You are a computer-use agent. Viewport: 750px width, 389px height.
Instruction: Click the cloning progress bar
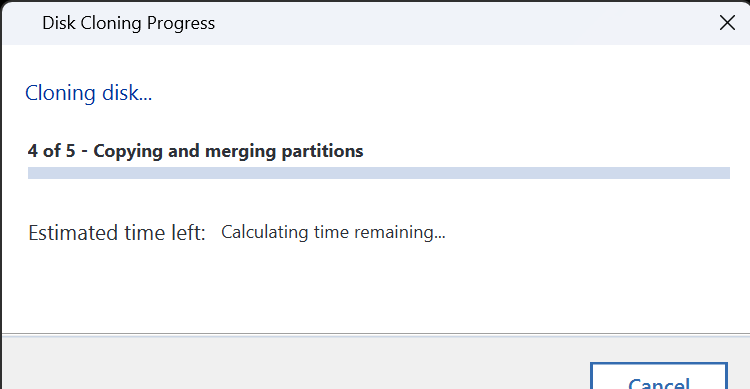pos(379,173)
